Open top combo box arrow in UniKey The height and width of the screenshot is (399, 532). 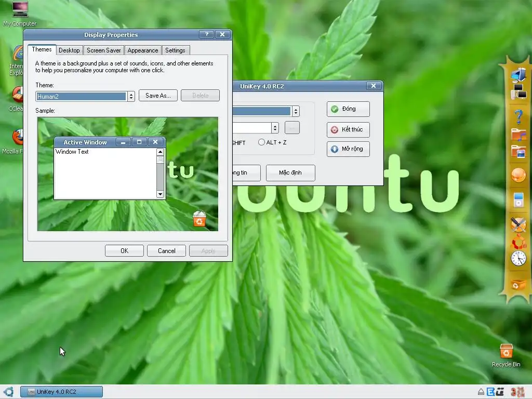(x=296, y=111)
